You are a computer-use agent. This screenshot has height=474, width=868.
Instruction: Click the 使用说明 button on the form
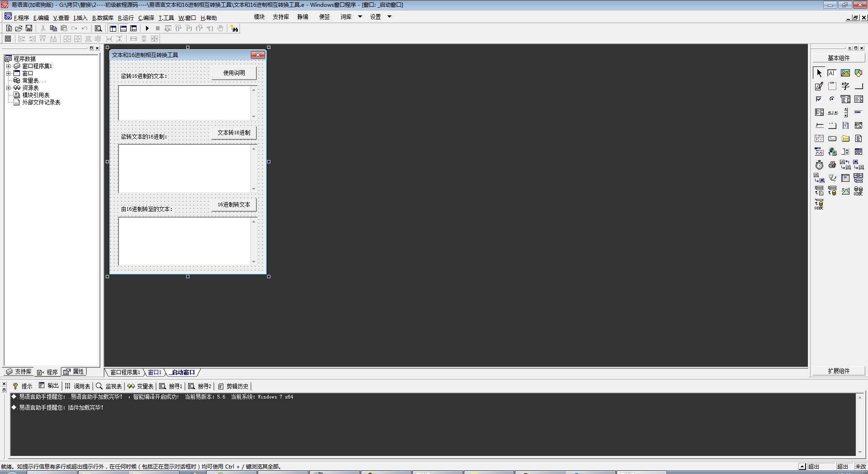pyautogui.click(x=234, y=73)
